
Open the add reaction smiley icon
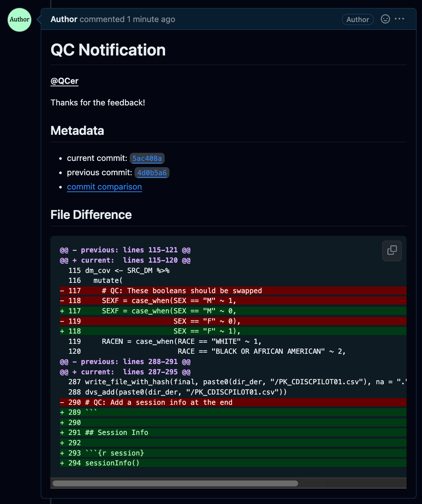coord(385,19)
